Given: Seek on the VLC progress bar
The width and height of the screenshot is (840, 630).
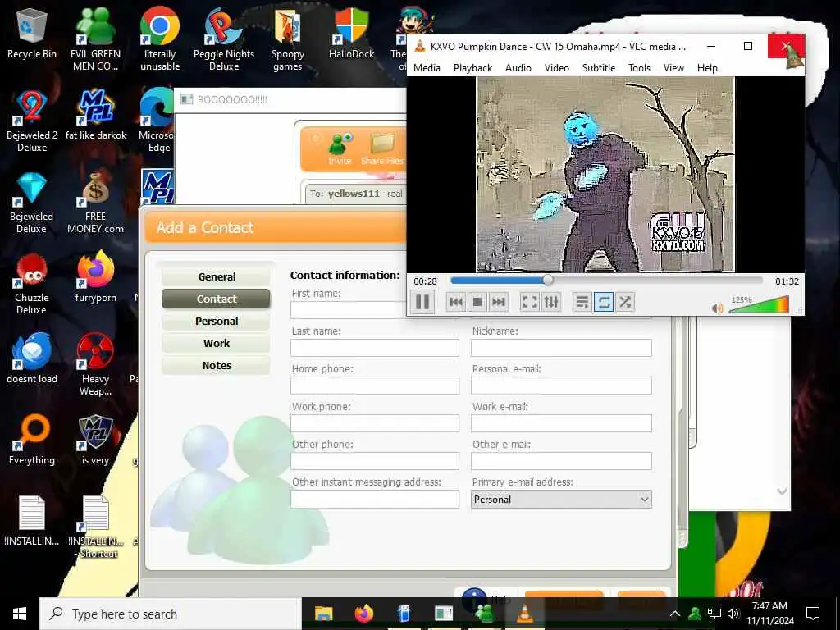Looking at the screenshot, I should 606,281.
